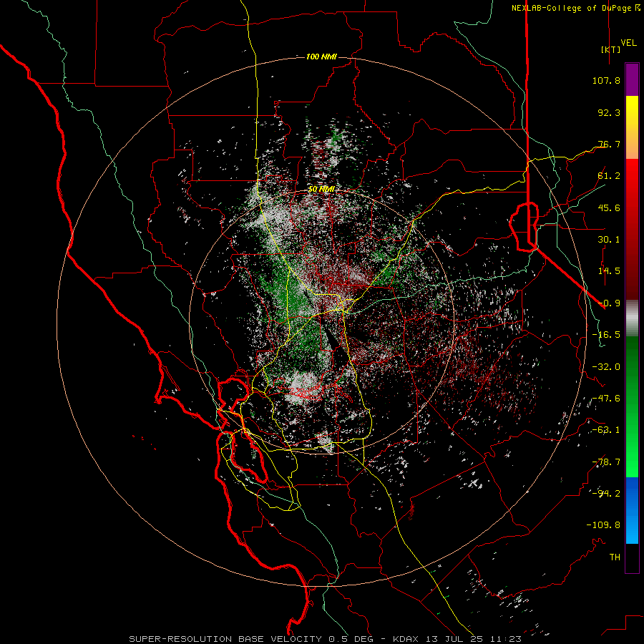This screenshot has height=644, width=644.
Task: Click the gray near-zero segment of color bar
Action: pyautogui.click(x=632, y=318)
